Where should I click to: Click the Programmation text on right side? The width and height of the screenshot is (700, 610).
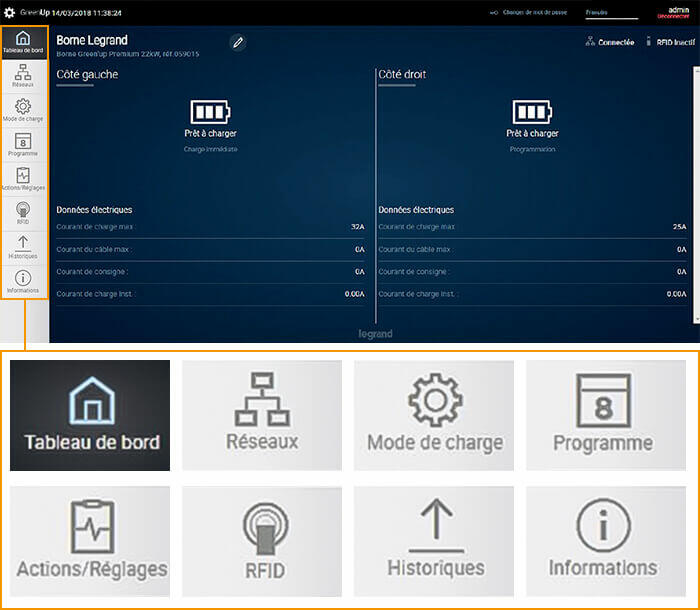coord(532,149)
